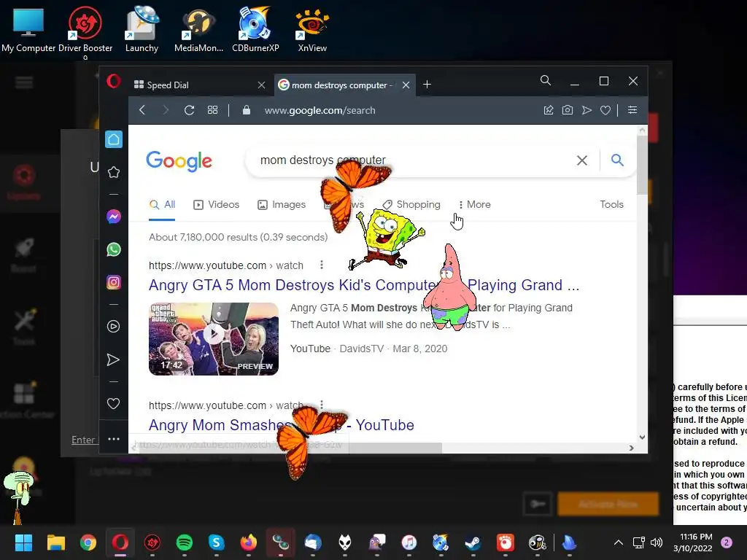Click scroll-down arrow of vertical scrollbar

642,437
